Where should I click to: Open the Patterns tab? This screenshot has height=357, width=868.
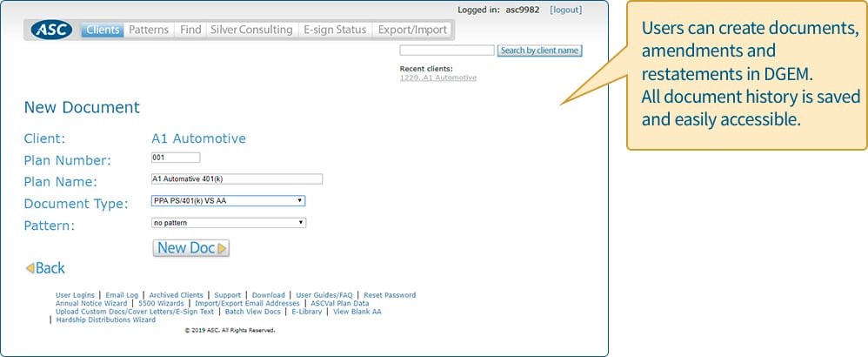pyautogui.click(x=149, y=30)
